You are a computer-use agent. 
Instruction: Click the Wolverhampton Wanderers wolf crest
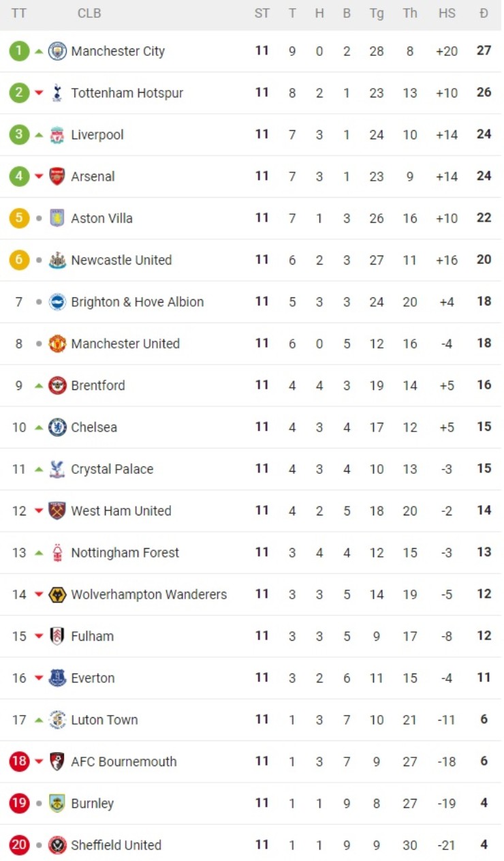[57, 594]
